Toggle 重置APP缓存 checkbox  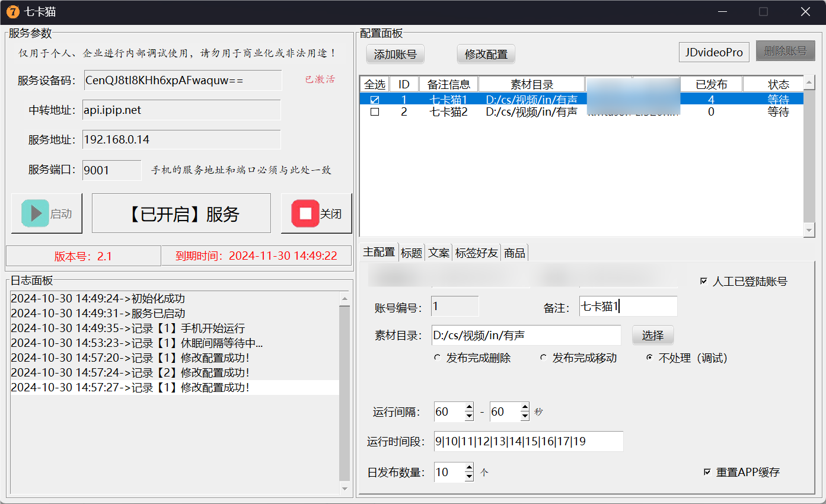click(707, 472)
